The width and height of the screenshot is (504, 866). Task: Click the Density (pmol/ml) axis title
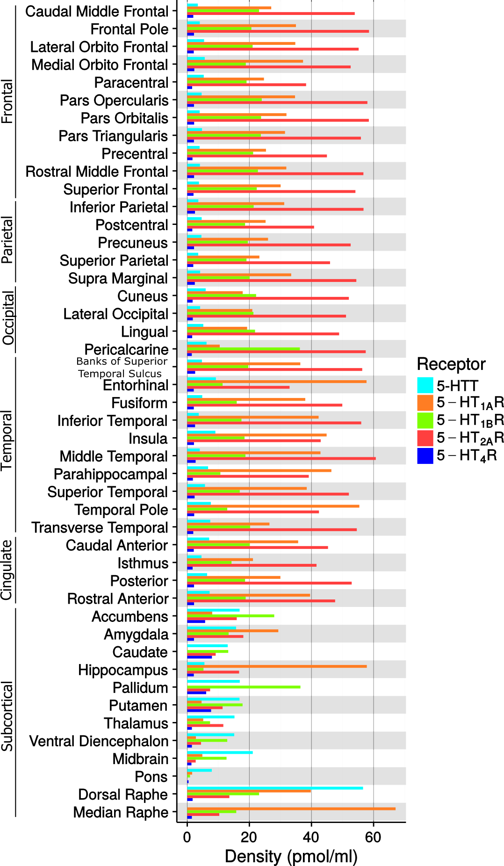(291, 856)
